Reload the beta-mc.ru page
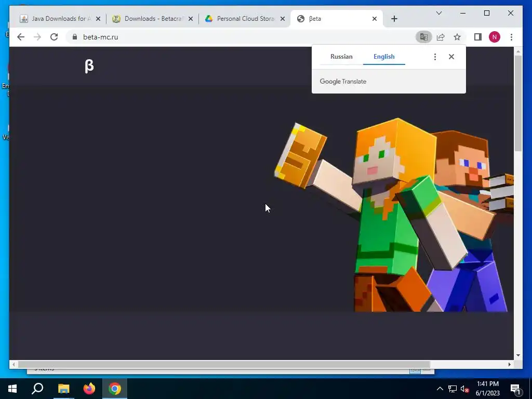Screen dimensions: 532x399 click(x=54, y=37)
